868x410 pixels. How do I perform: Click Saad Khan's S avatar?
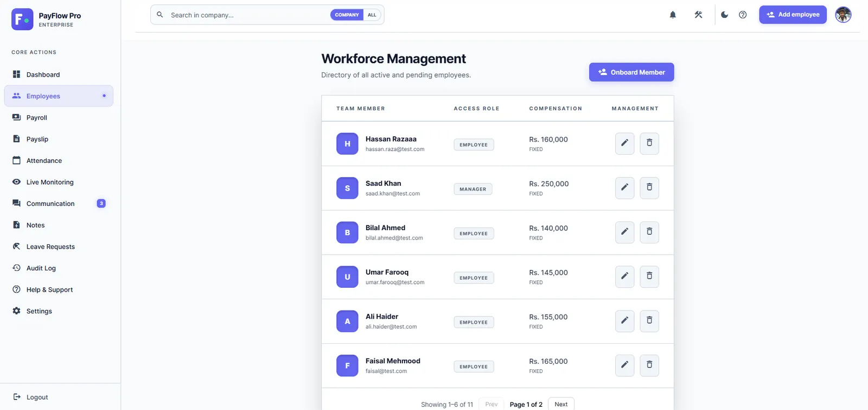(x=347, y=188)
